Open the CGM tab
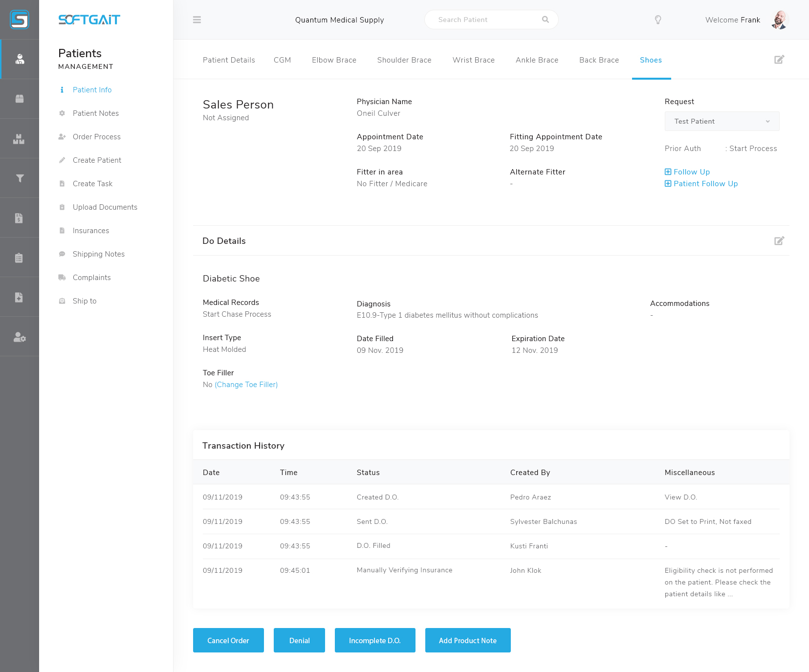The height and width of the screenshot is (672, 809). (282, 60)
